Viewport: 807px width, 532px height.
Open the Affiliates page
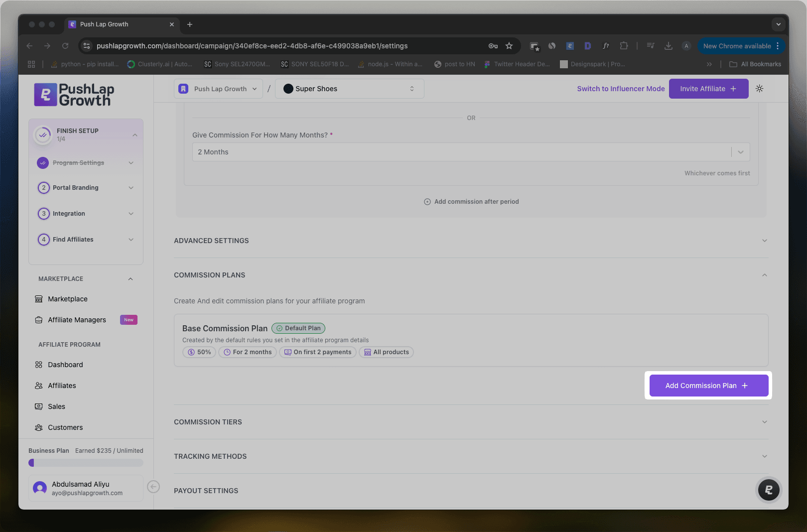(62, 386)
